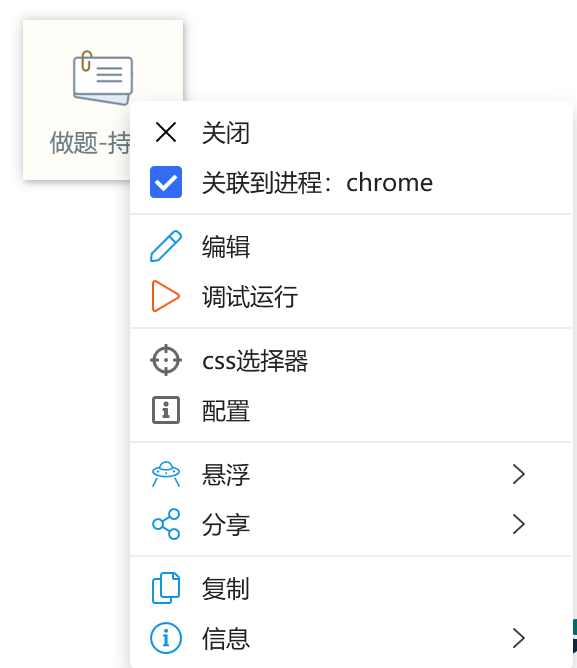Screen dimensions: 577x668
Task: Click the circular info icon
Action: click(x=166, y=638)
